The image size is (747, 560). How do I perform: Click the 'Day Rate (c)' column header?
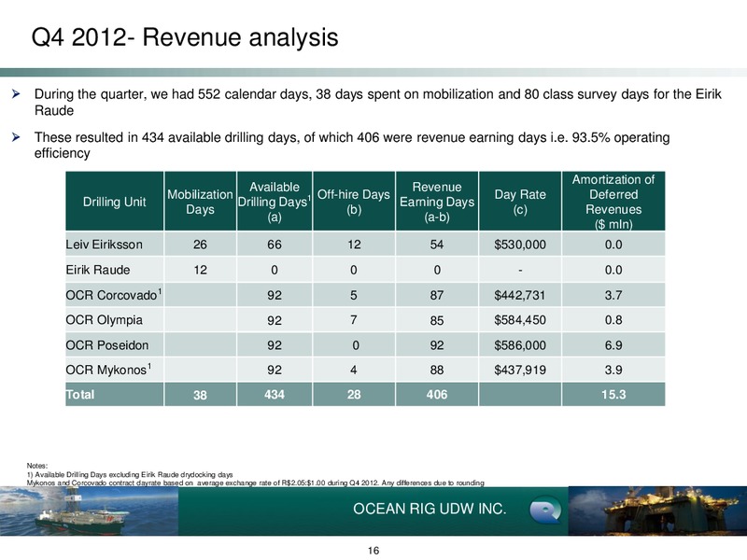tap(520, 202)
